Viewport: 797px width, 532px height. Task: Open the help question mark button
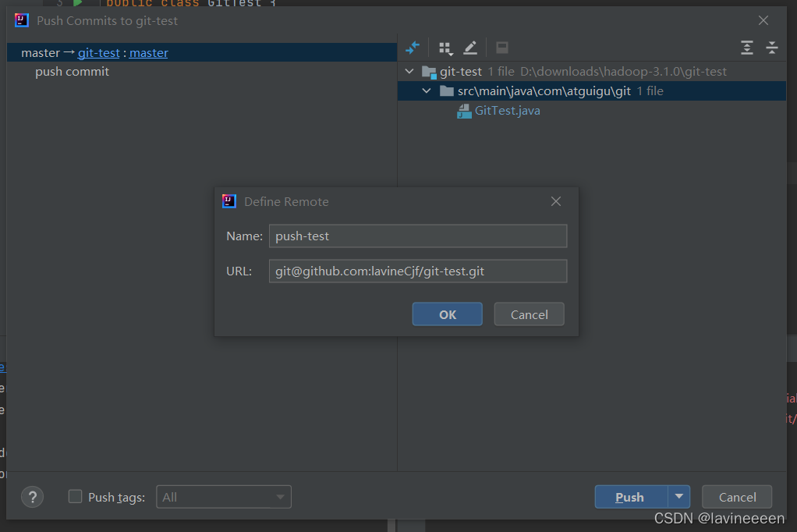[x=33, y=497]
